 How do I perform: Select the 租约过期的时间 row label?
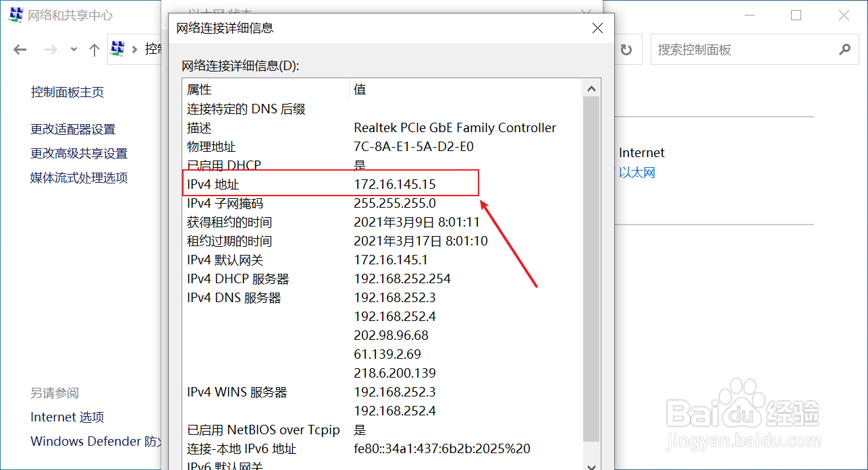[x=229, y=241]
